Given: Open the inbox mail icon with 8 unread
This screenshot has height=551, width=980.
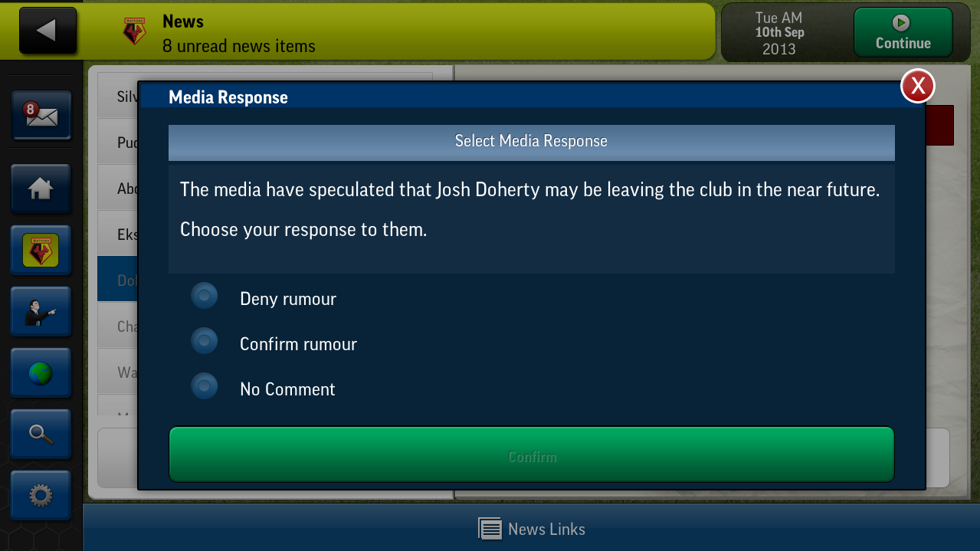Looking at the screenshot, I should [x=41, y=115].
